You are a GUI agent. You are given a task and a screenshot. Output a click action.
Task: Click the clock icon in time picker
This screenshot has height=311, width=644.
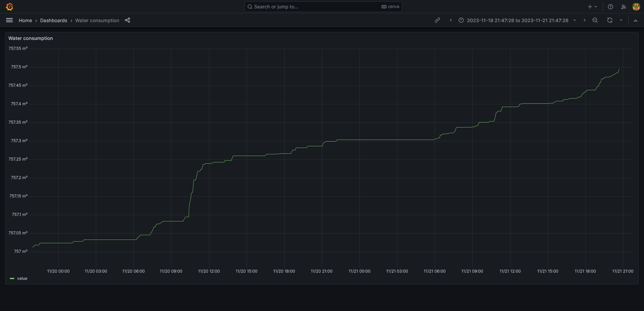(461, 20)
